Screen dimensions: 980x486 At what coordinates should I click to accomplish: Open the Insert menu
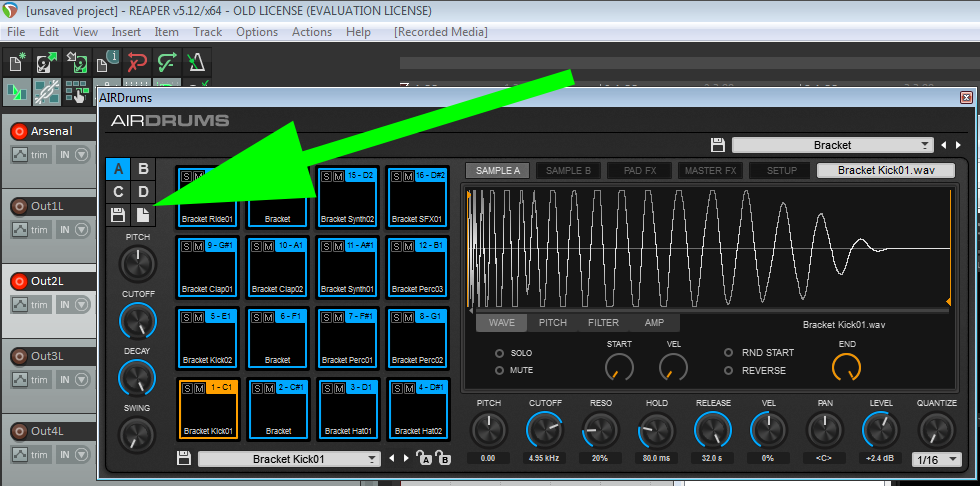[x=126, y=31]
